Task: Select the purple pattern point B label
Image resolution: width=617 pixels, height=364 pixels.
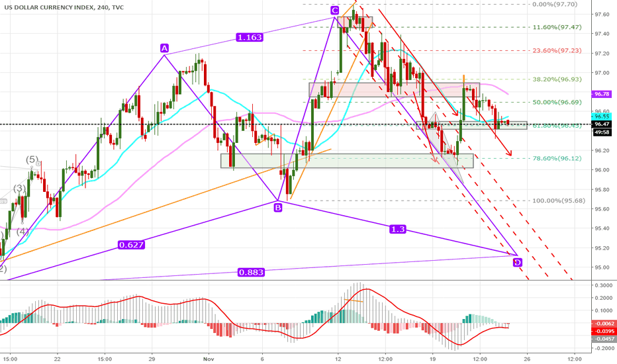Action: (x=278, y=207)
